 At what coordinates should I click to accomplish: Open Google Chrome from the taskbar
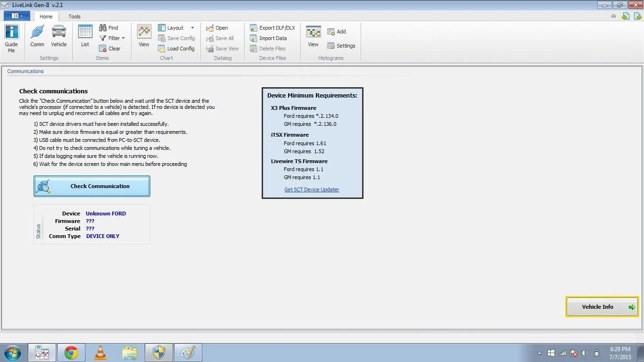(x=71, y=353)
